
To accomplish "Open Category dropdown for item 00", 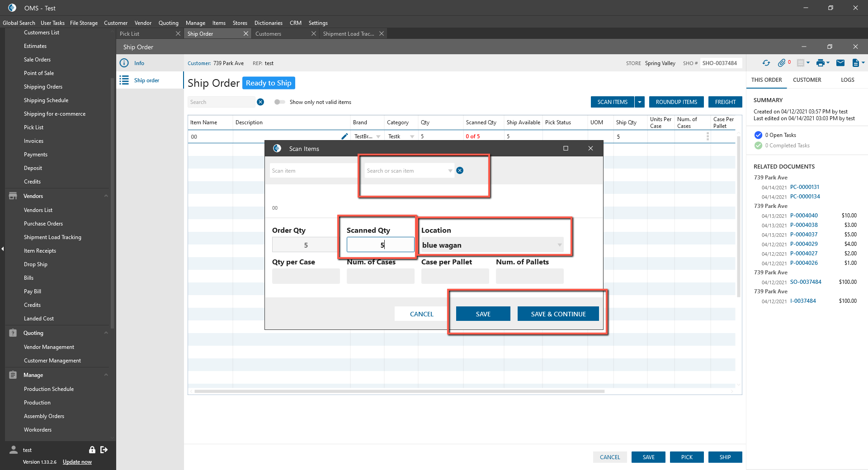I will tap(412, 136).
